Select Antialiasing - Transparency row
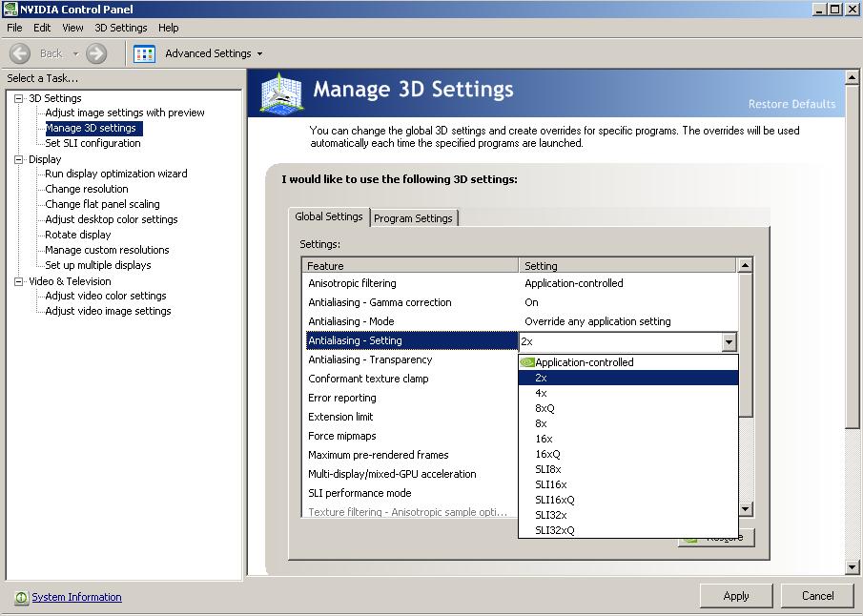The width and height of the screenshot is (863, 616). [411, 360]
